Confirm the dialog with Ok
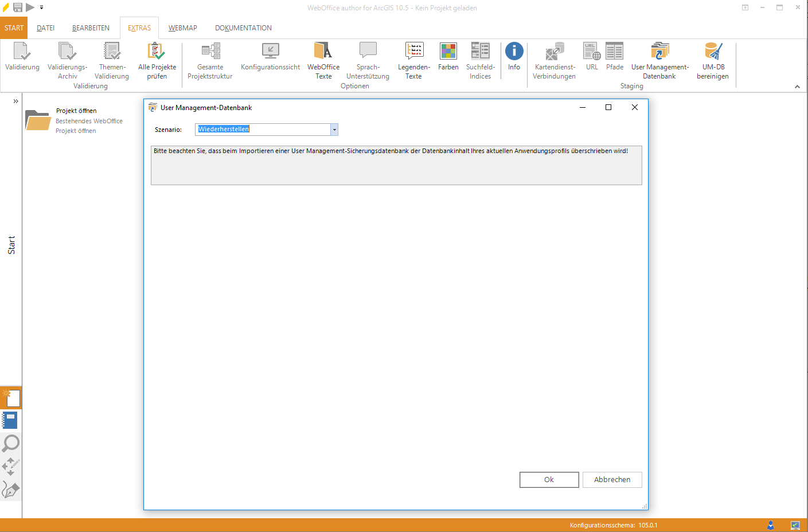This screenshot has height=532, width=808. pos(549,480)
